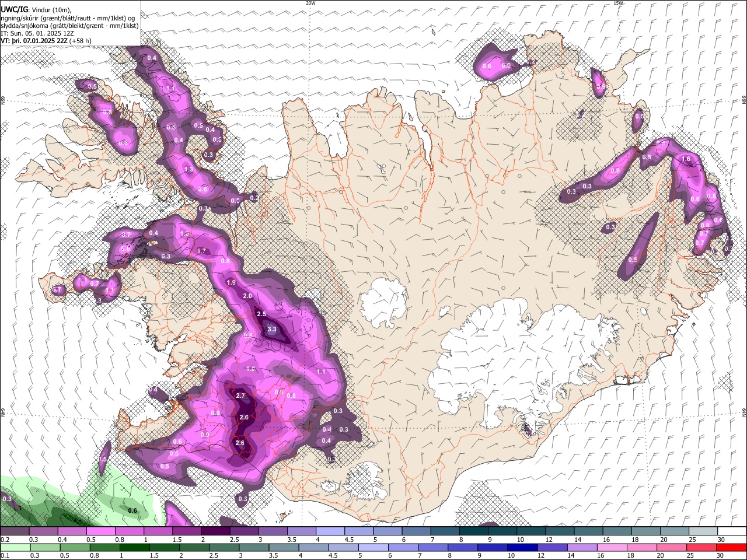Select the 1.9 precipitation value label

tap(231, 282)
